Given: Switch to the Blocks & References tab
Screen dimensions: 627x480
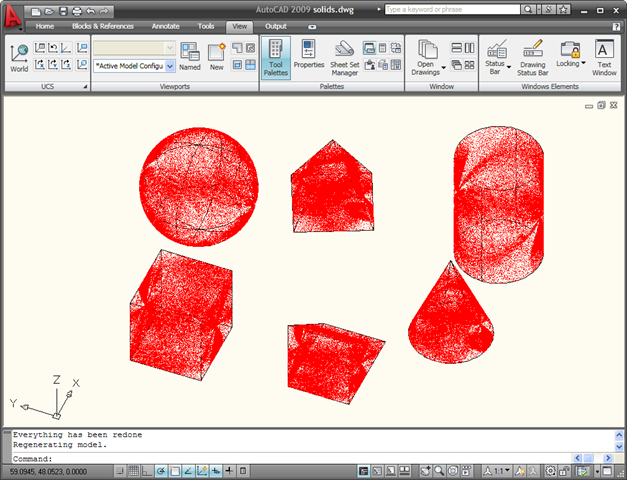Looking at the screenshot, I should 102,27.
